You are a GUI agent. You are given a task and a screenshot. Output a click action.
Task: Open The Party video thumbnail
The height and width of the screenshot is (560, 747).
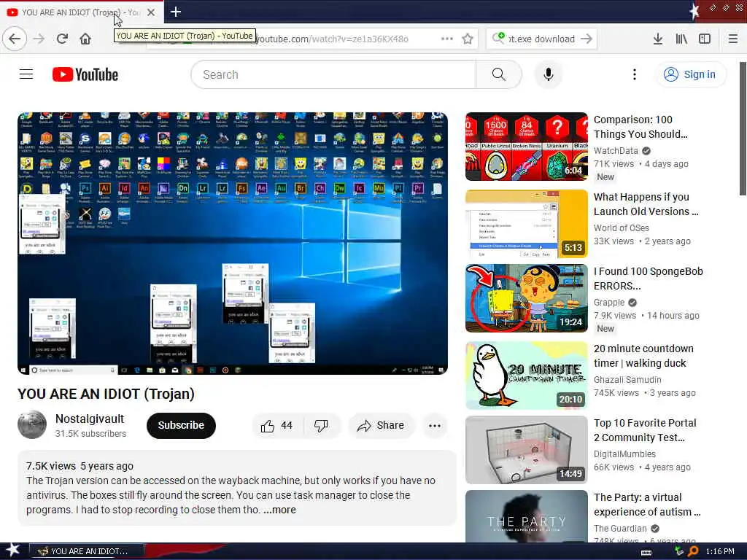(527, 516)
